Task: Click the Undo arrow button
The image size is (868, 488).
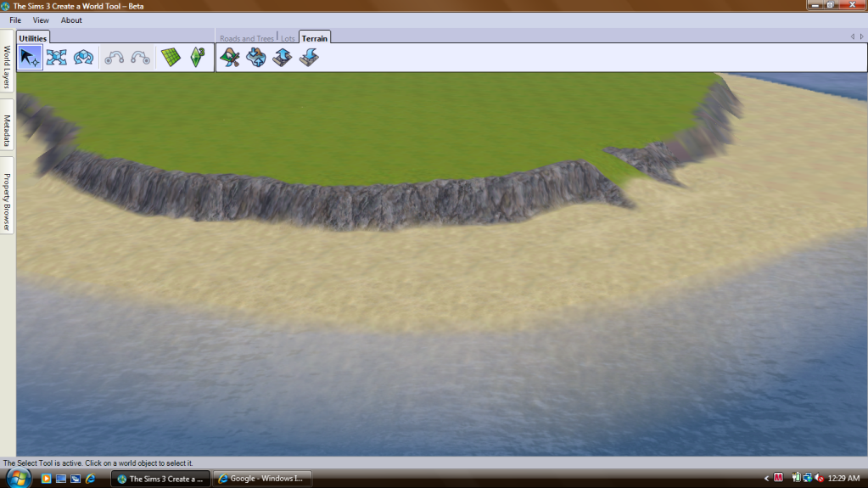Action: click(x=114, y=57)
